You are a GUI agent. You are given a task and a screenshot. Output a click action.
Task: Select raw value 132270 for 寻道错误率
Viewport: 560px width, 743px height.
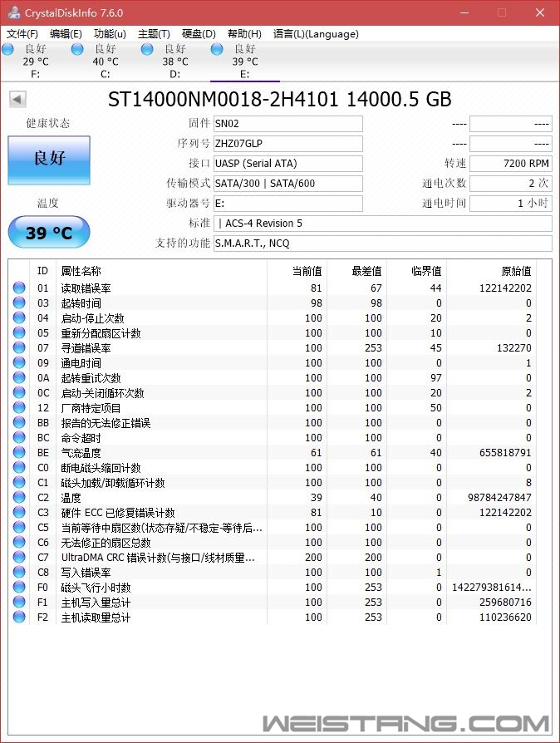click(x=514, y=348)
